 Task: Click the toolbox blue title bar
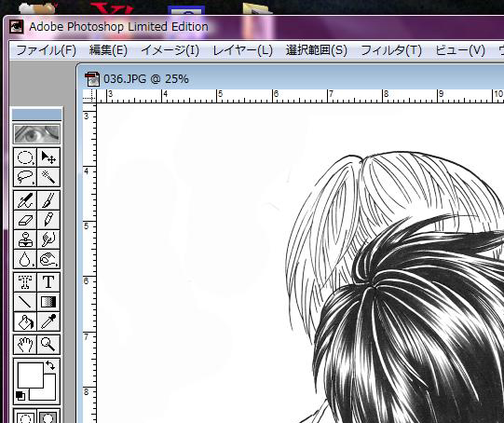(x=36, y=115)
